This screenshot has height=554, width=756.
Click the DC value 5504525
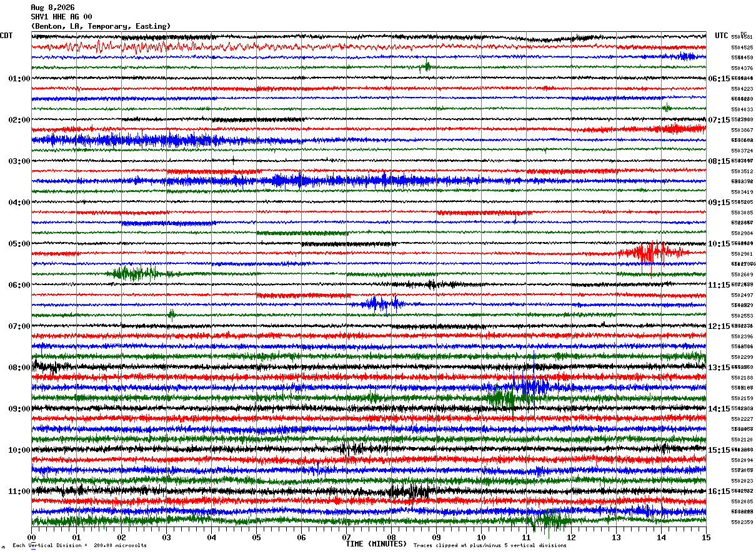742,48
